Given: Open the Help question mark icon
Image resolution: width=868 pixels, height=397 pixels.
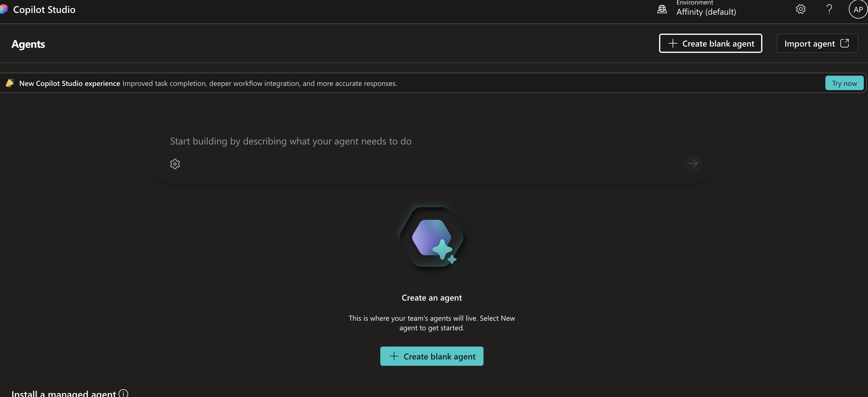Looking at the screenshot, I should 829,9.
